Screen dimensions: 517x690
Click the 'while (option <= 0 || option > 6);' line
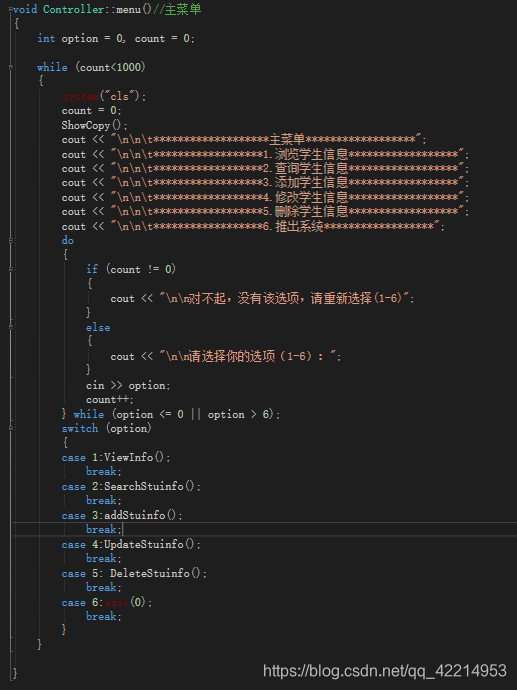click(x=177, y=415)
